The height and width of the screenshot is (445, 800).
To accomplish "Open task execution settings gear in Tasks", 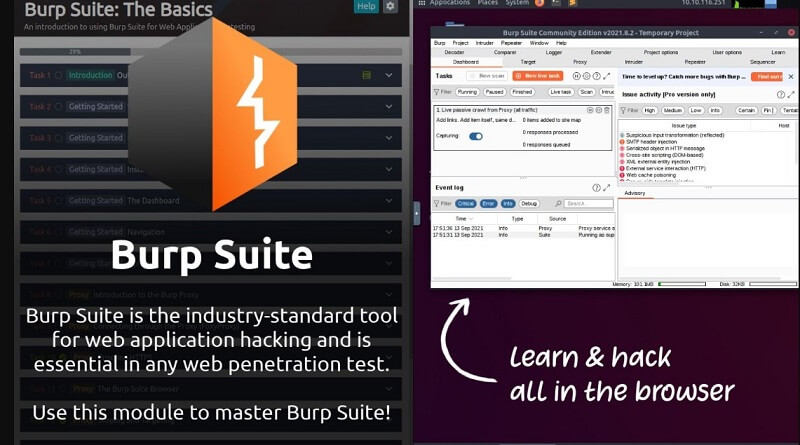I will click(x=586, y=76).
